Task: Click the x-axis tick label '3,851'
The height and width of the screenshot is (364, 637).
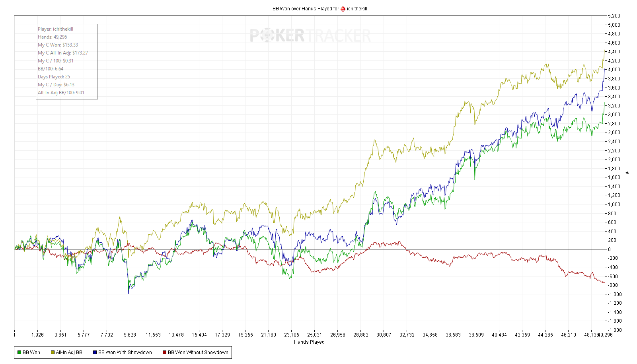Action: 60,335
